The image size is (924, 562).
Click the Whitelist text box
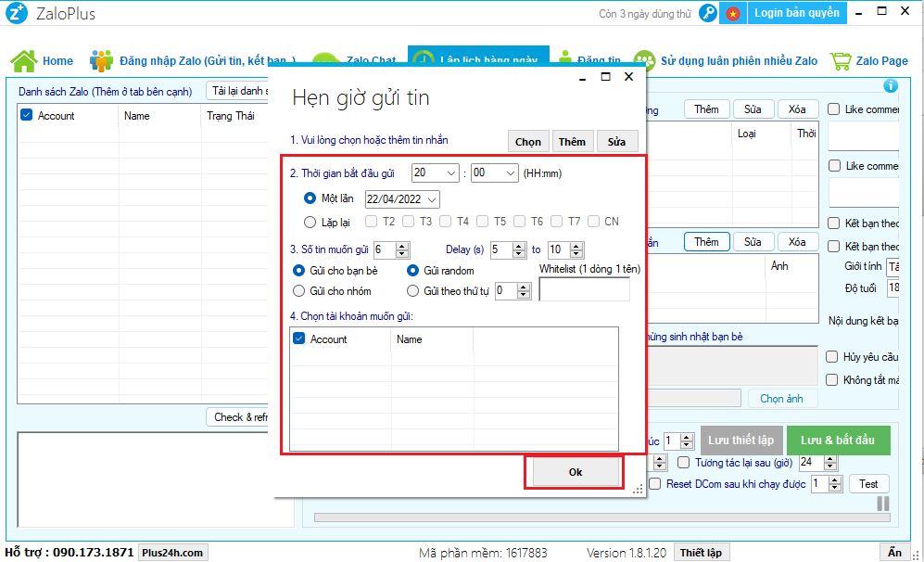(584, 289)
